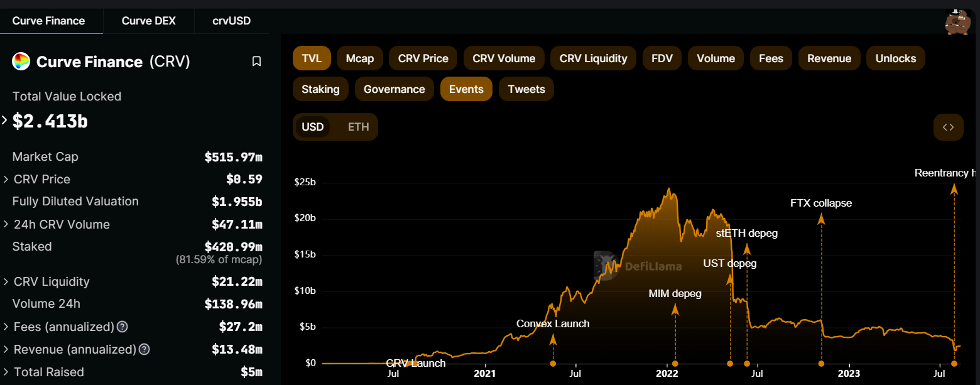Expand the Revenue (annualized) row
The height and width of the screenshot is (385, 980).
coord(6,349)
